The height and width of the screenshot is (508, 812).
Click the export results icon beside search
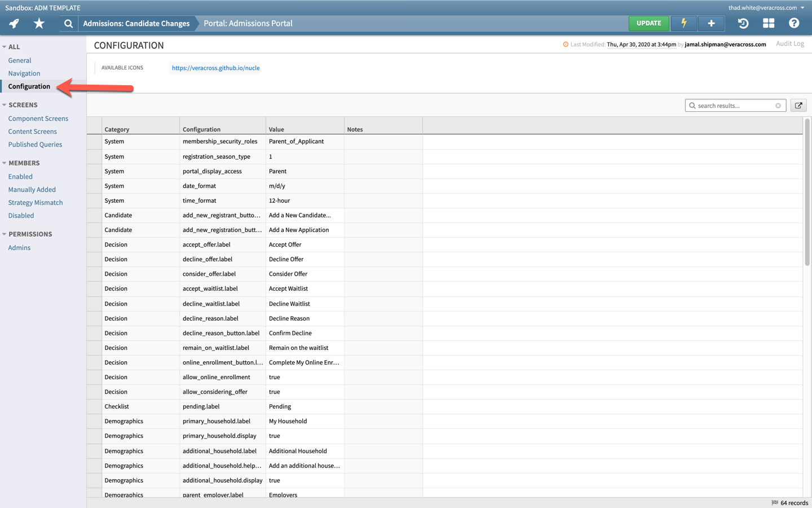tap(798, 106)
